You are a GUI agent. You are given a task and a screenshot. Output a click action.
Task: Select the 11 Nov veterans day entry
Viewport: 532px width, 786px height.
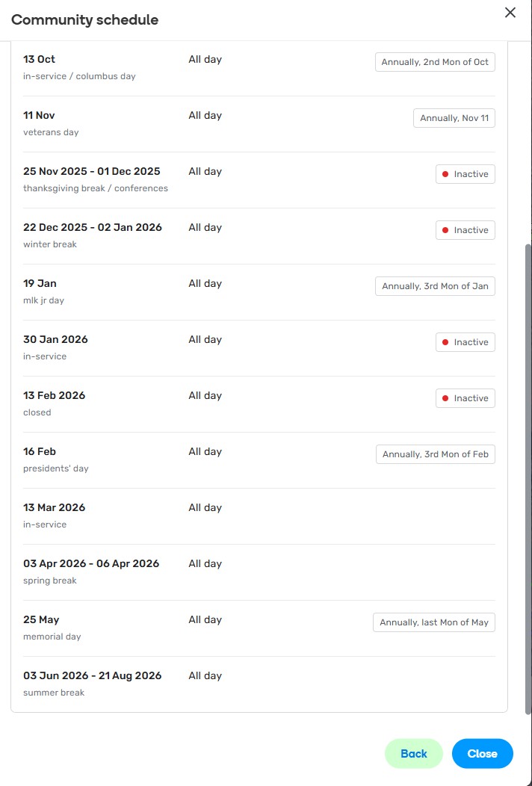(x=39, y=116)
